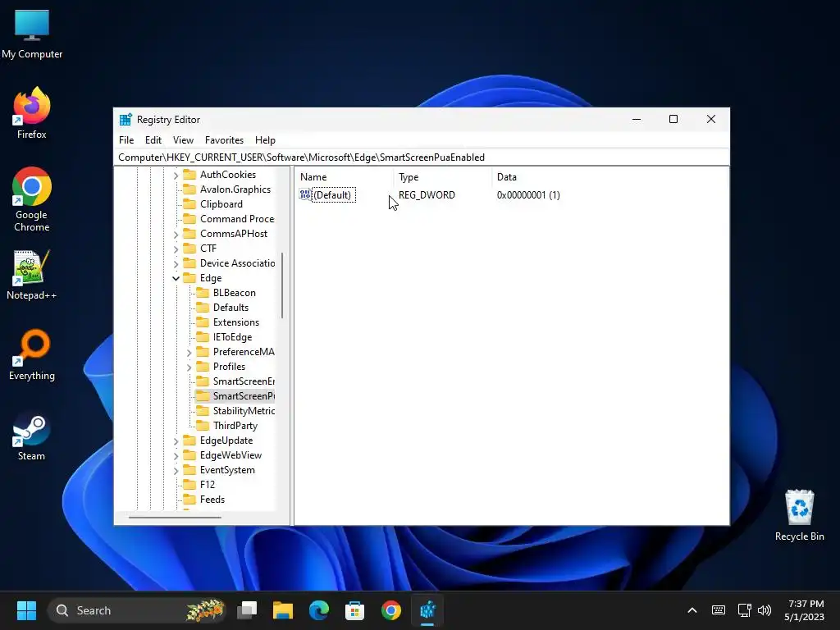Open the Help menu
Screen dimensions: 840x630
265,140
